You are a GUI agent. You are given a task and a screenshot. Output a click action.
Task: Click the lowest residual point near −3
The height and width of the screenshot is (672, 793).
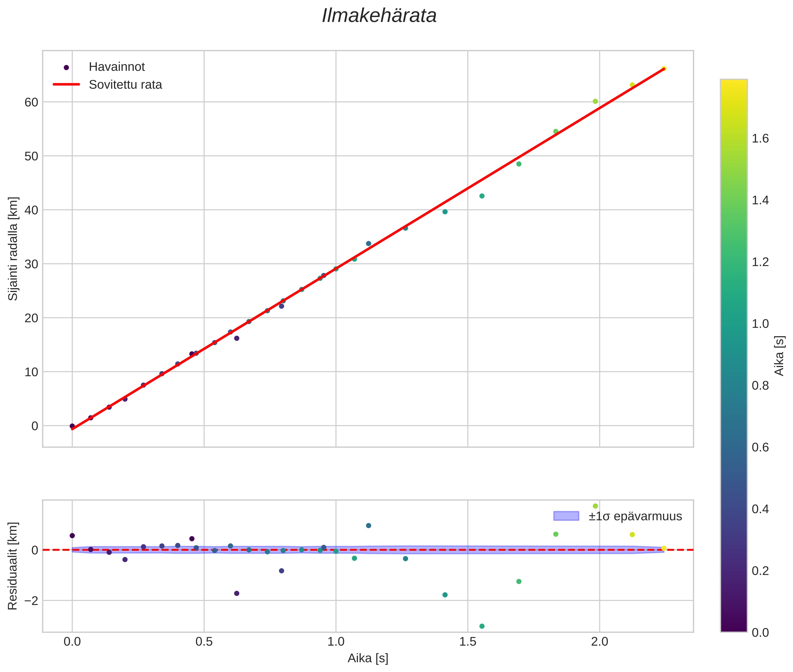[482, 626]
